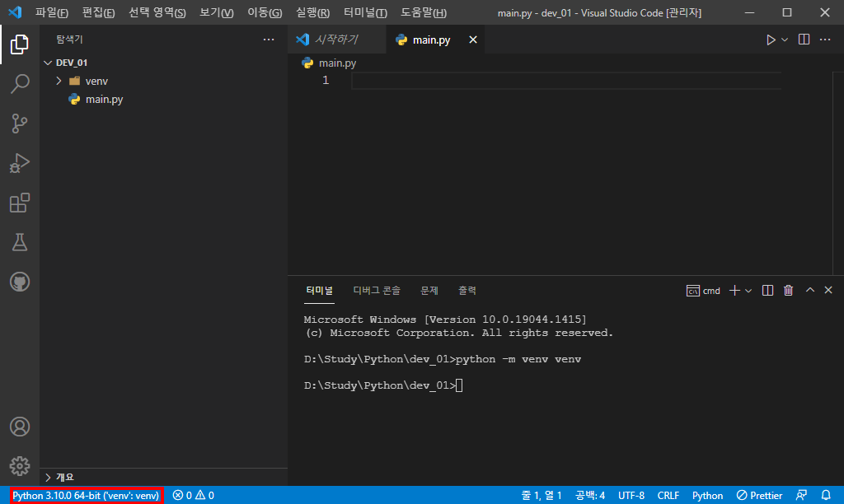Open the Extensions view
Viewport: 844px width, 504px height.
click(x=20, y=203)
